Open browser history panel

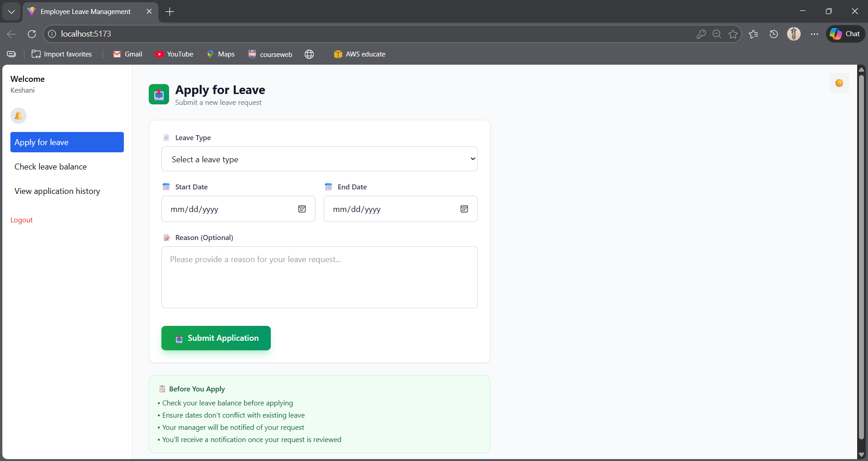(x=773, y=34)
